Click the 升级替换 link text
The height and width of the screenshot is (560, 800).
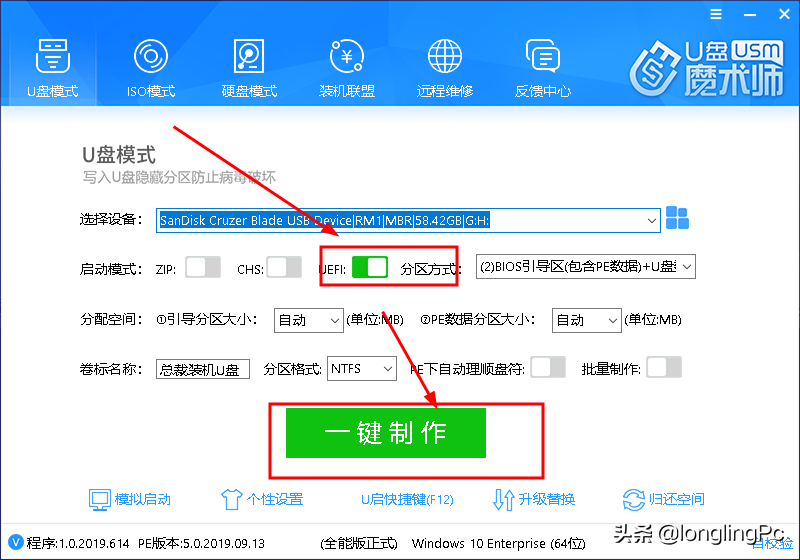pos(546,499)
